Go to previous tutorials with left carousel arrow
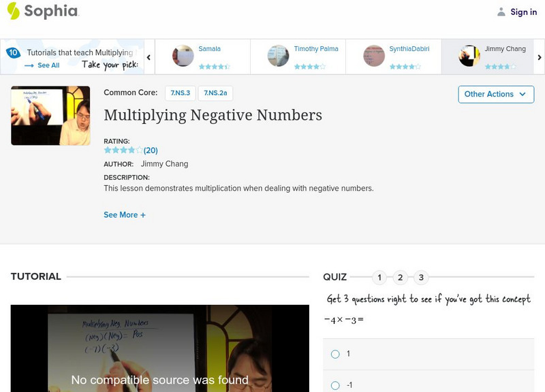This screenshot has height=392, width=545. tap(149, 57)
